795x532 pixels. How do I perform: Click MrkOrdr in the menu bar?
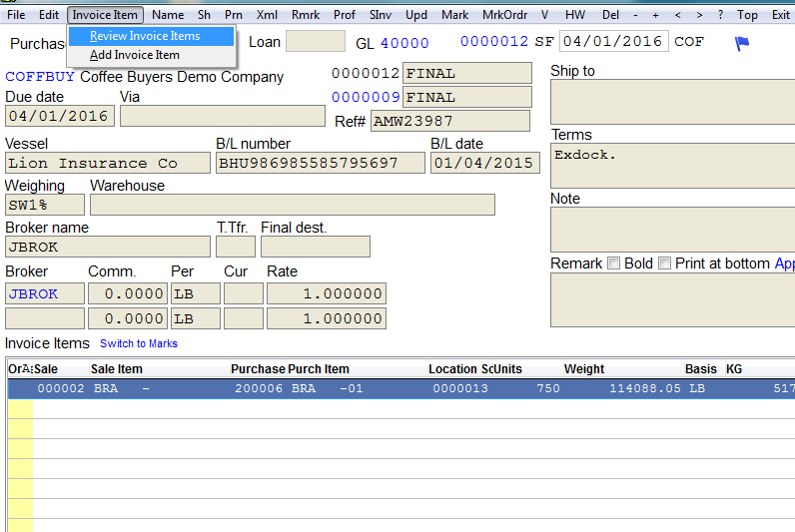504,15
